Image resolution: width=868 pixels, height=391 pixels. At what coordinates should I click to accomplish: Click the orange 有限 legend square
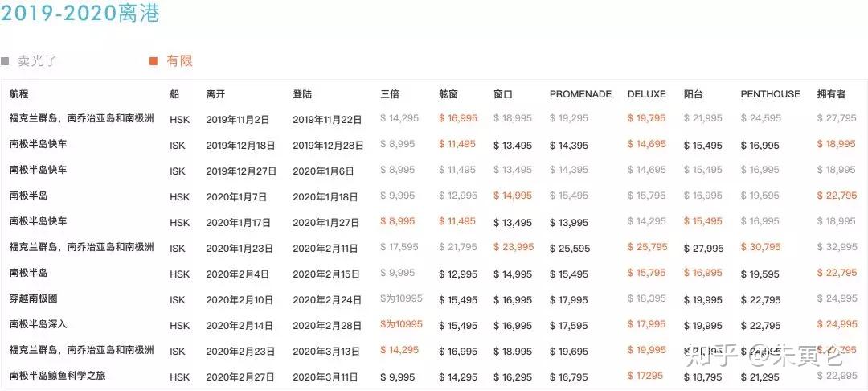point(154,61)
